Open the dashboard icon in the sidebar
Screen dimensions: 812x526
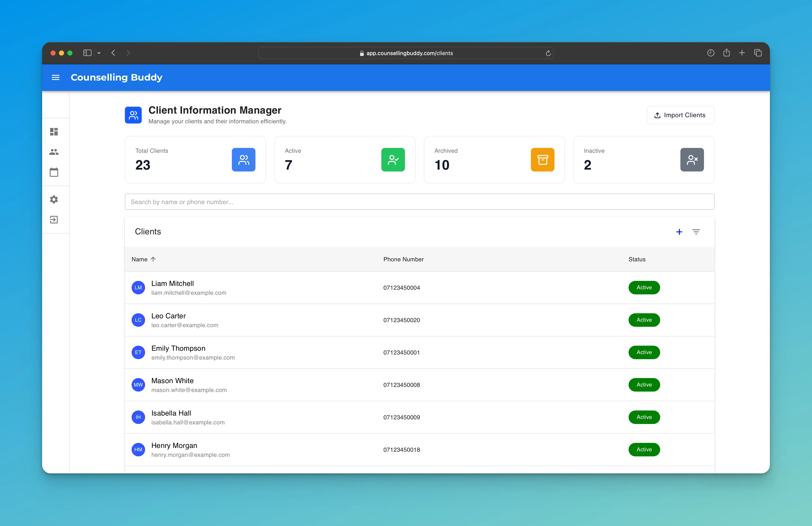pyautogui.click(x=54, y=131)
